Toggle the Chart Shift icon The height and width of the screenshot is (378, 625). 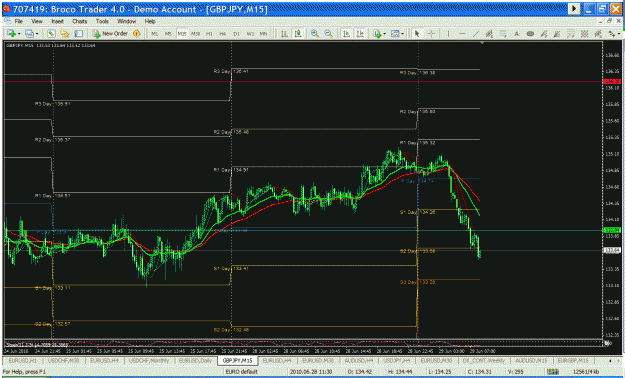360,34
